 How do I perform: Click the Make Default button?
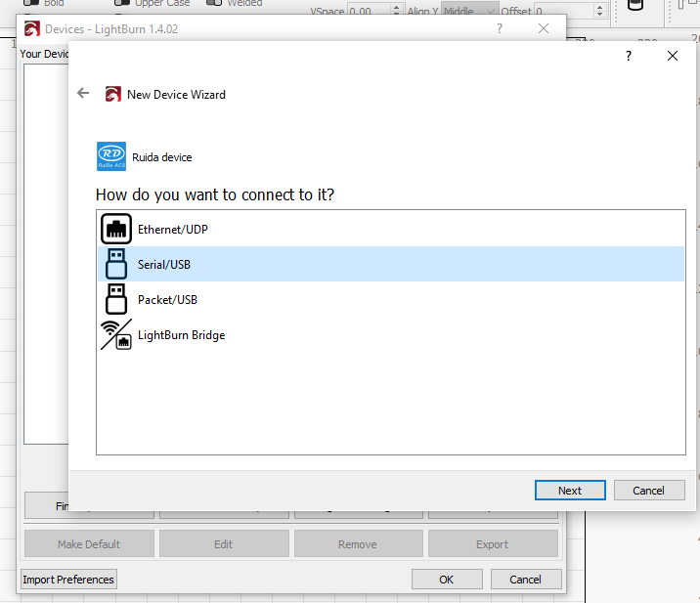click(89, 544)
